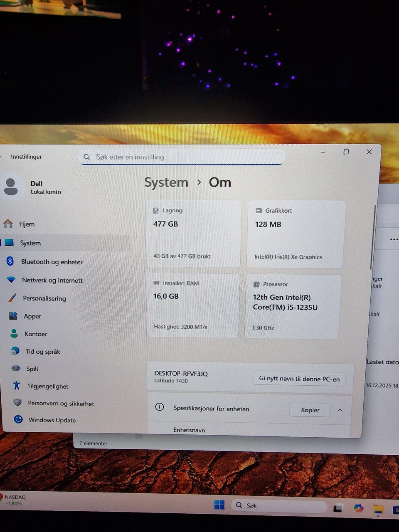Open Tid og språk settings
The image size is (399, 532).
click(x=43, y=351)
